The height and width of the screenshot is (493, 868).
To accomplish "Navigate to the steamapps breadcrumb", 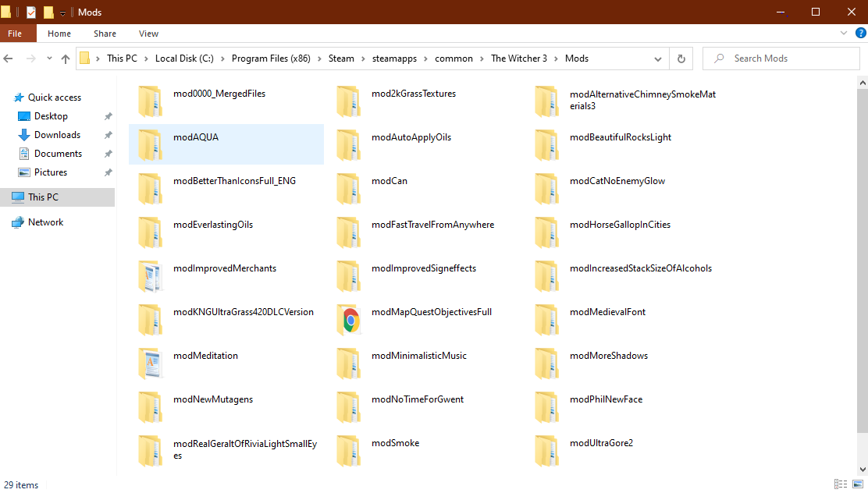I will [x=394, y=59].
